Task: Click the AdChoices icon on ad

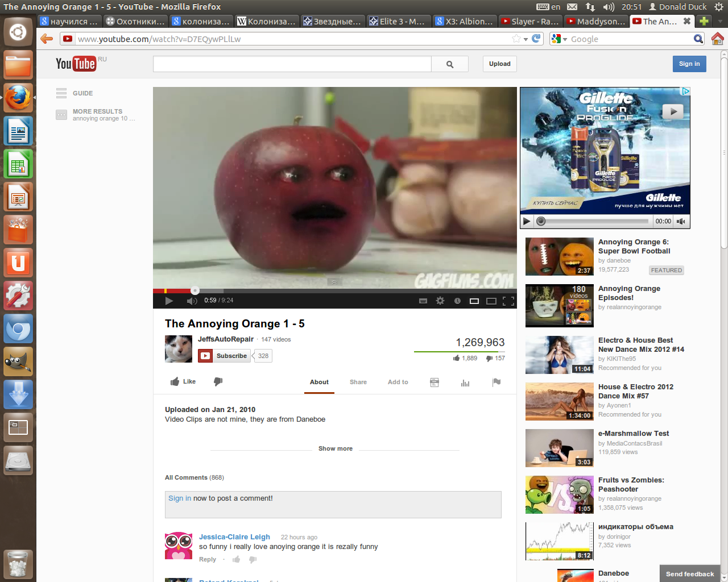Action: [x=686, y=91]
